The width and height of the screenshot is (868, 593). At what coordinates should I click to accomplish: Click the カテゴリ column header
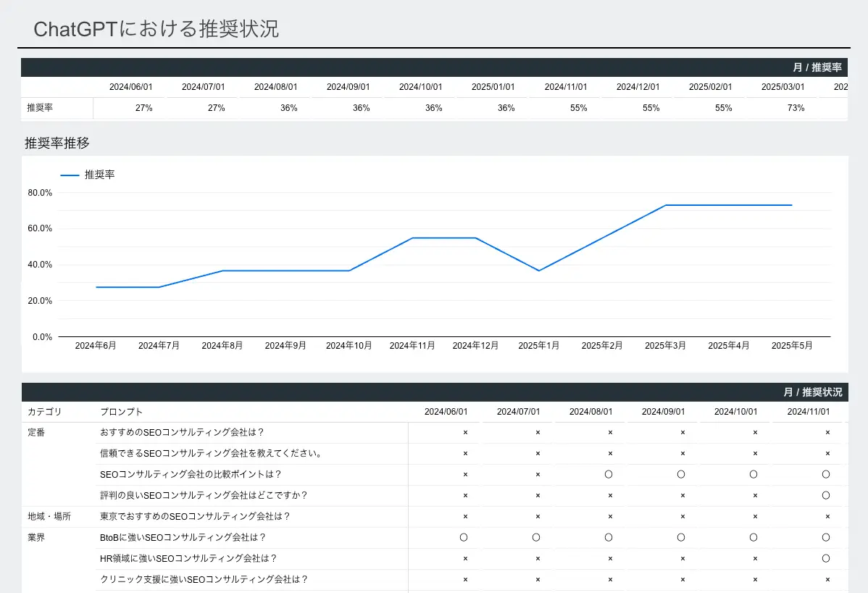pos(45,412)
